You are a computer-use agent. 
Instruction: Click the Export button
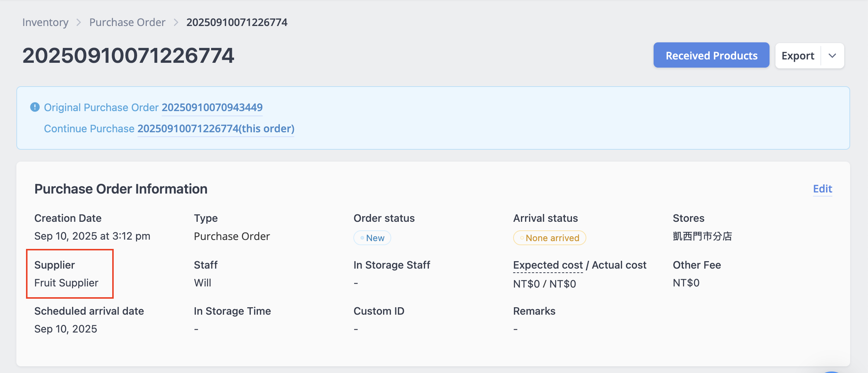[x=798, y=56]
